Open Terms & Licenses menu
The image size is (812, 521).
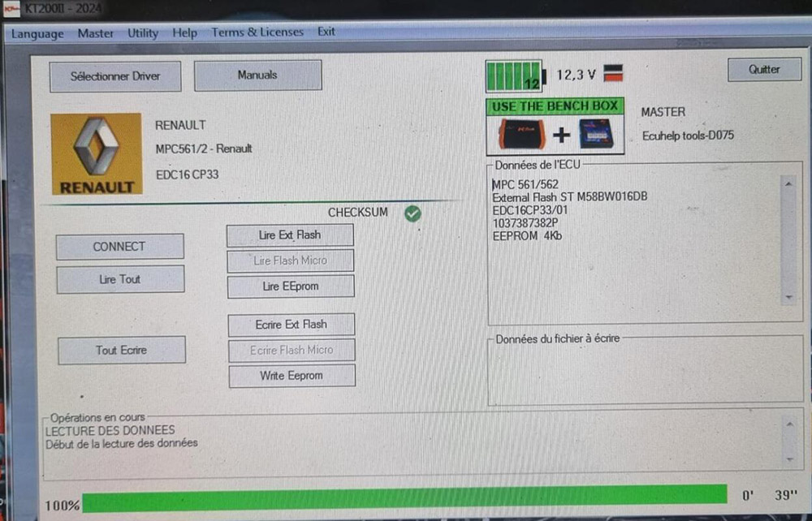(x=257, y=32)
